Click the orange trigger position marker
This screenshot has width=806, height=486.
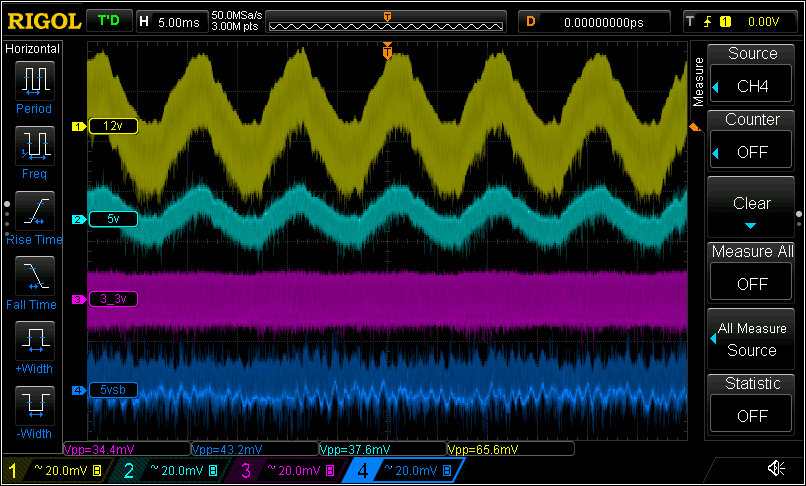(388, 50)
